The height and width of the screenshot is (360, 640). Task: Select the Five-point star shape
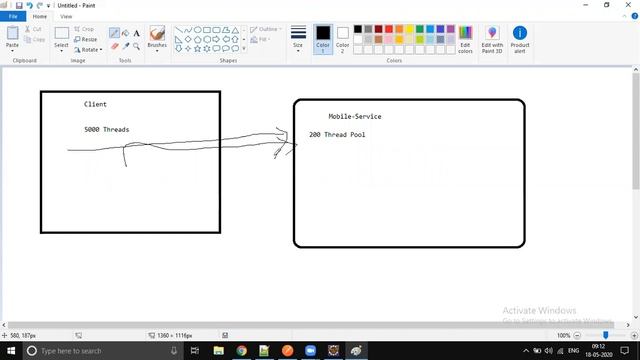pyautogui.click(x=198, y=49)
